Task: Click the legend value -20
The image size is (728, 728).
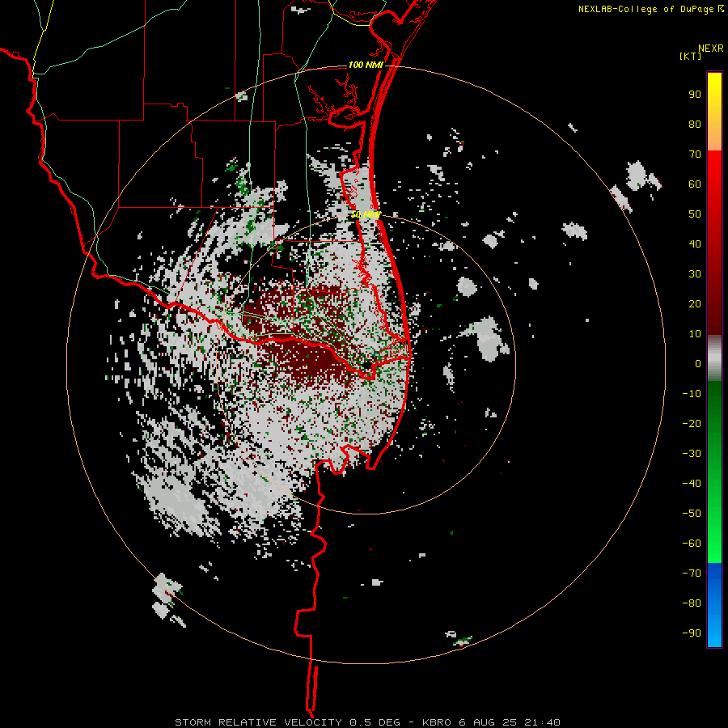Action: [x=692, y=424]
